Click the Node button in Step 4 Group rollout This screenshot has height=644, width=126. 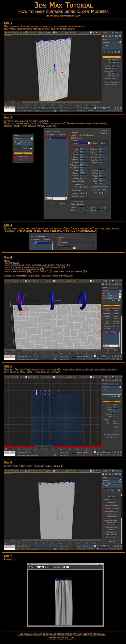(107, 316)
